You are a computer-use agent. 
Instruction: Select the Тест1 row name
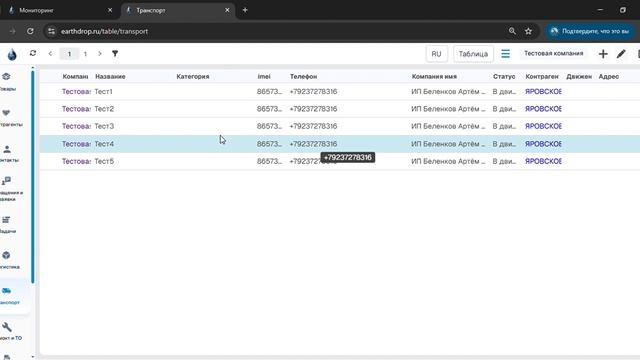tap(103, 91)
